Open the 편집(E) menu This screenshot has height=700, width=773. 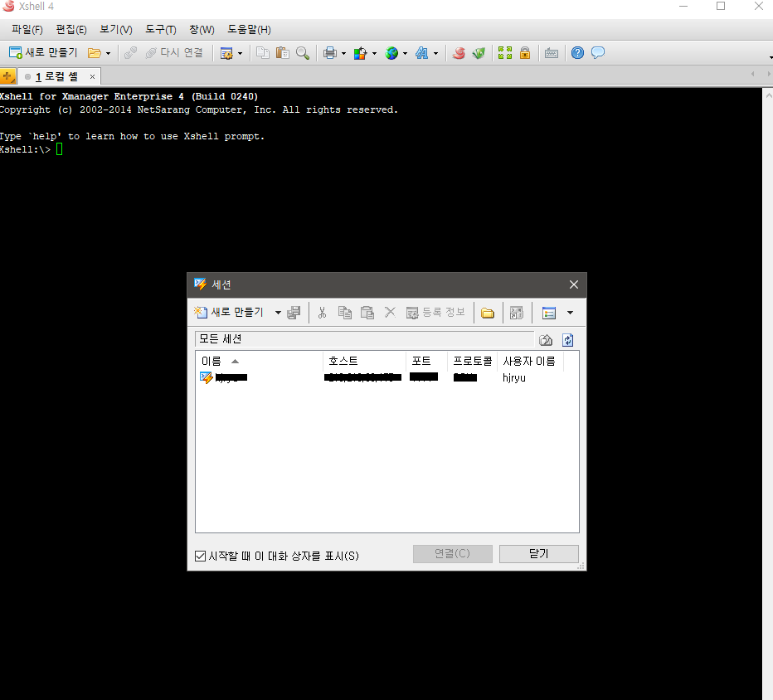click(x=71, y=30)
